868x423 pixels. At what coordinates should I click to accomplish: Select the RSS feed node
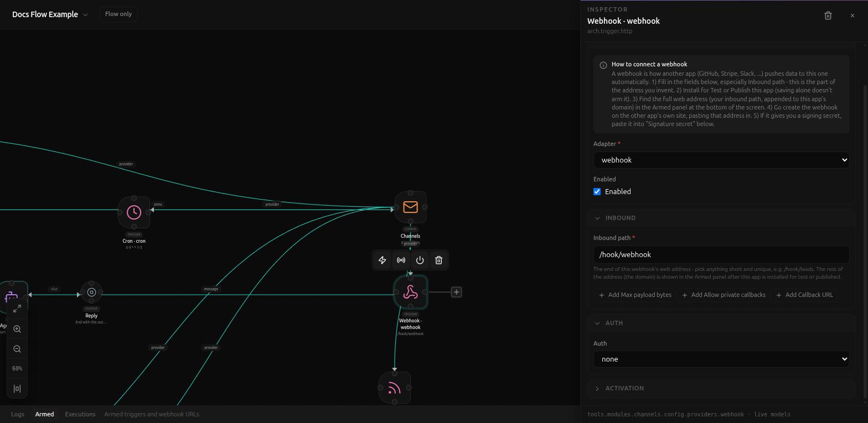pos(395,388)
